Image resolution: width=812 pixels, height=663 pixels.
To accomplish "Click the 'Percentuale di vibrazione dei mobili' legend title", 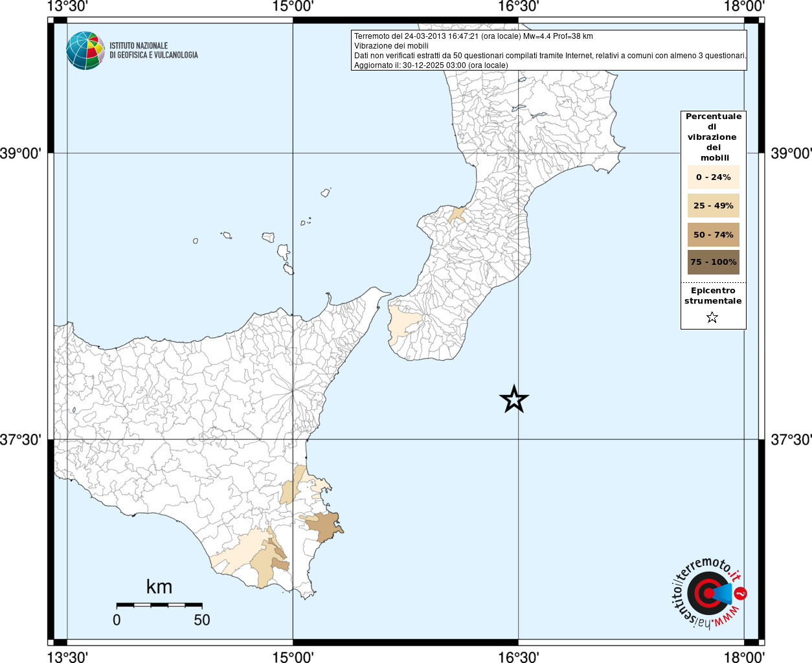I will pos(713,137).
